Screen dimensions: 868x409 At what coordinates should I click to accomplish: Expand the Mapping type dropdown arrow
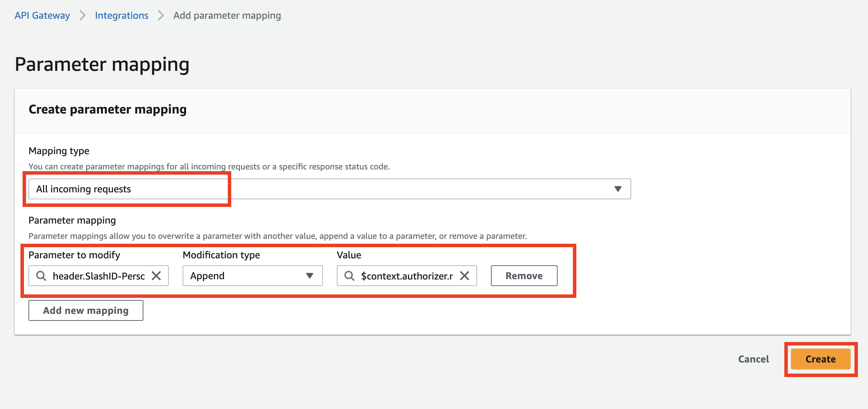click(x=618, y=189)
